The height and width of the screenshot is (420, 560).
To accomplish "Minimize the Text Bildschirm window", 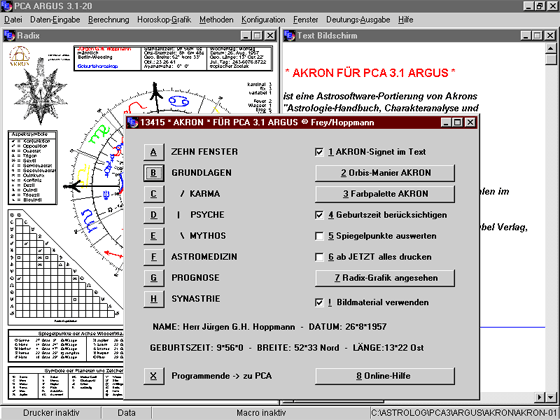I will click(526, 36).
